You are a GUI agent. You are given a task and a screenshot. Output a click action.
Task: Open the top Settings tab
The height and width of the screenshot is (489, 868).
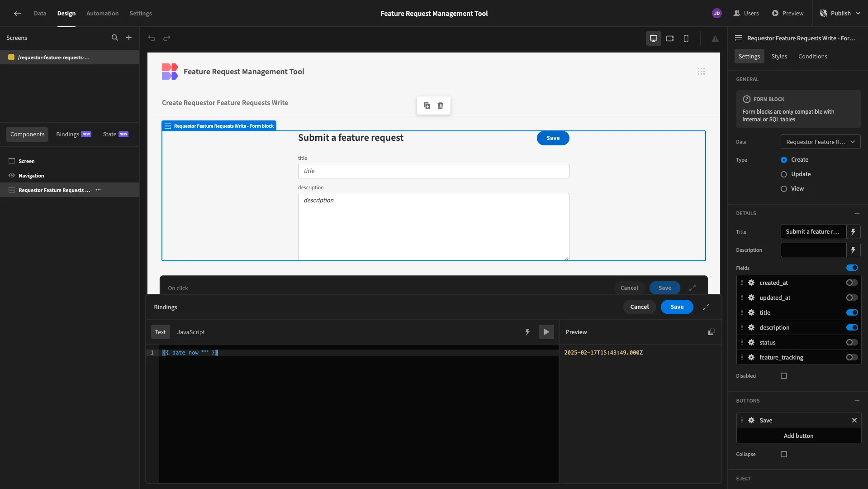click(x=141, y=14)
